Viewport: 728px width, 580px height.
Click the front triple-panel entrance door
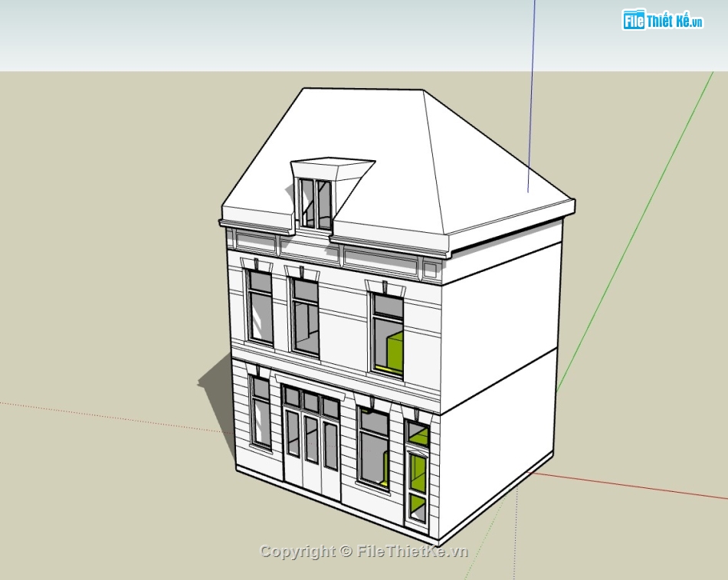click(x=312, y=444)
